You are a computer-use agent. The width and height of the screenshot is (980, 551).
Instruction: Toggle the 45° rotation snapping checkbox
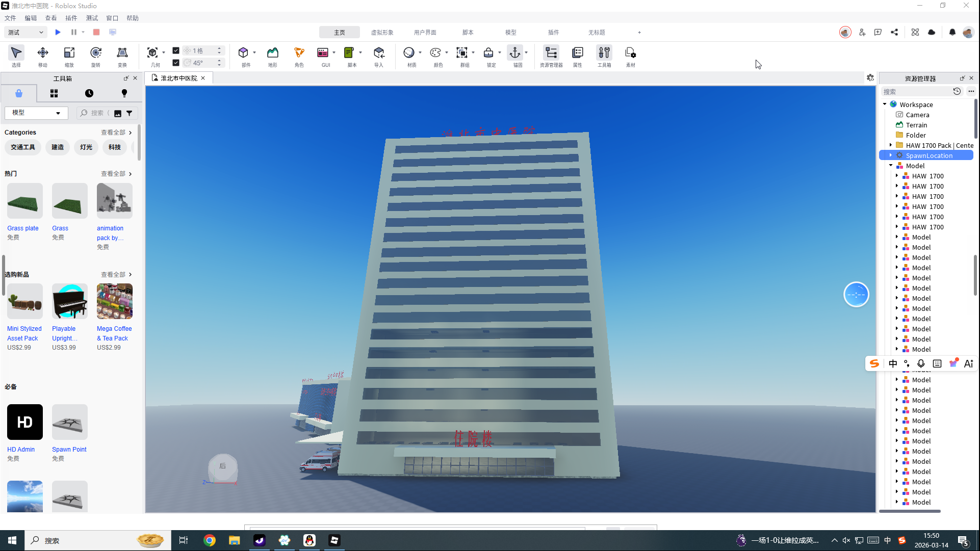tap(176, 63)
